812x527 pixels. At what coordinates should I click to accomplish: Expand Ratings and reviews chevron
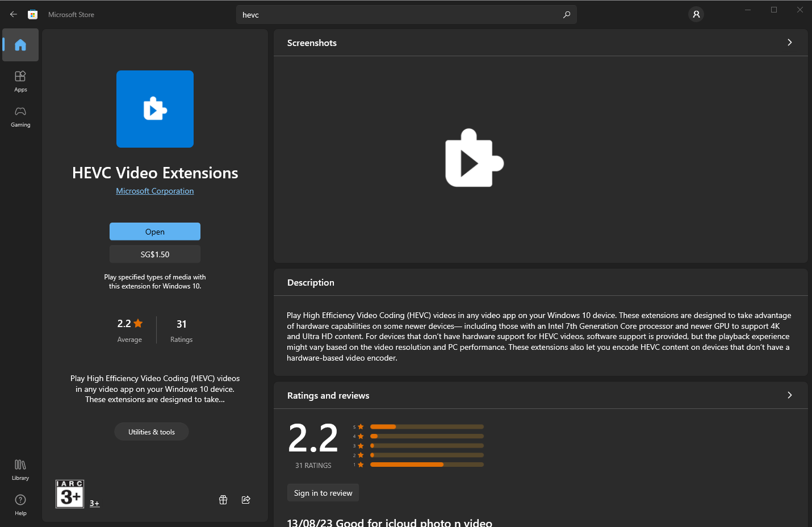[789, 395]
